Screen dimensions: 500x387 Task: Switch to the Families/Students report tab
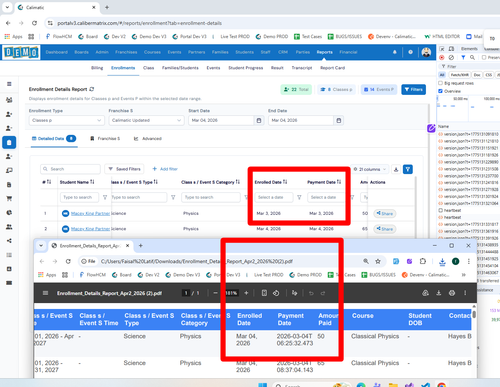(x=180, y=68)
